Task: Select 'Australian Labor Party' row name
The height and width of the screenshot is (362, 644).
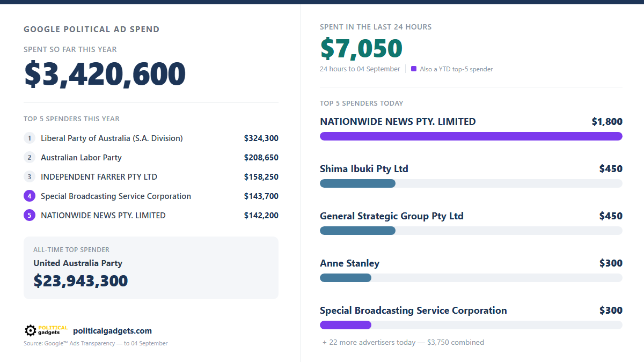Action: 81,158
